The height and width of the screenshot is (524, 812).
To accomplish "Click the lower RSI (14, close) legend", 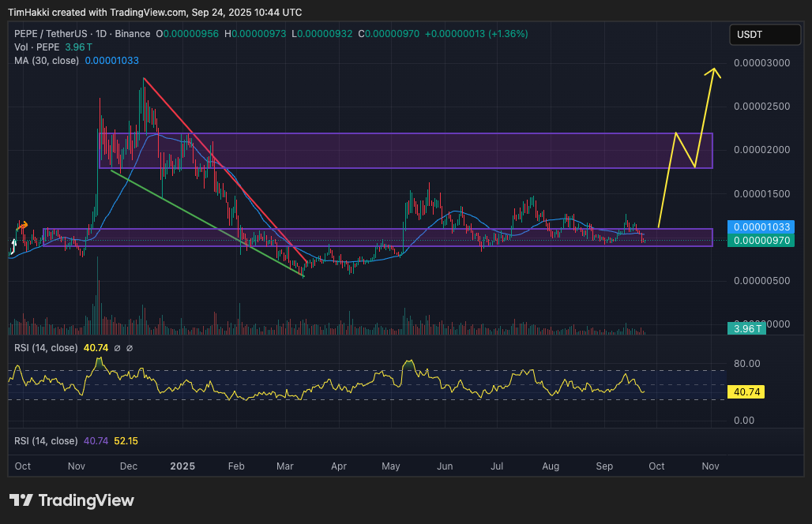I will [46, 441].
